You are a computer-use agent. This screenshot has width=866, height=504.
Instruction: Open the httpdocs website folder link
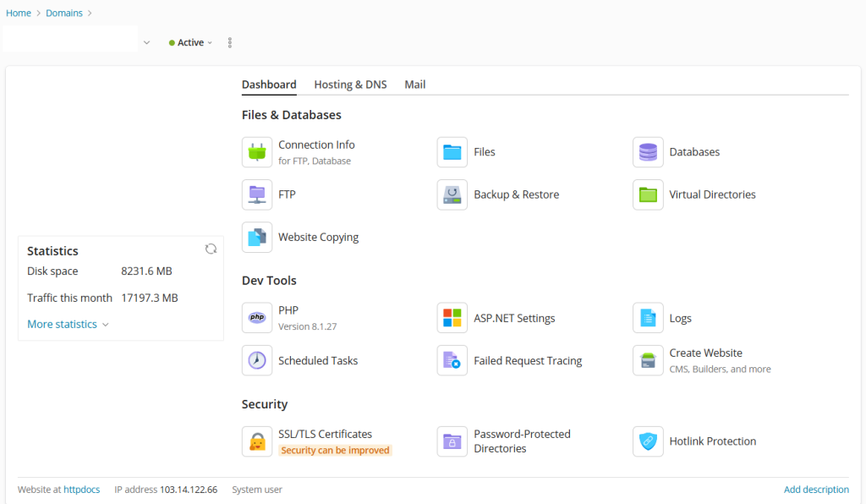tap(81, 490)
